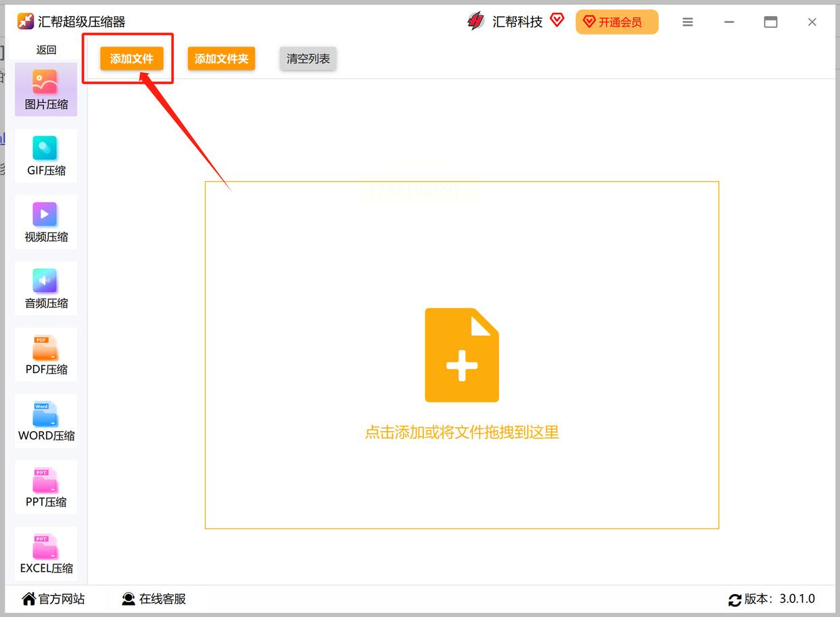Clear the list with 清空列表
The image size is (840, 617).
click(308, 59)
